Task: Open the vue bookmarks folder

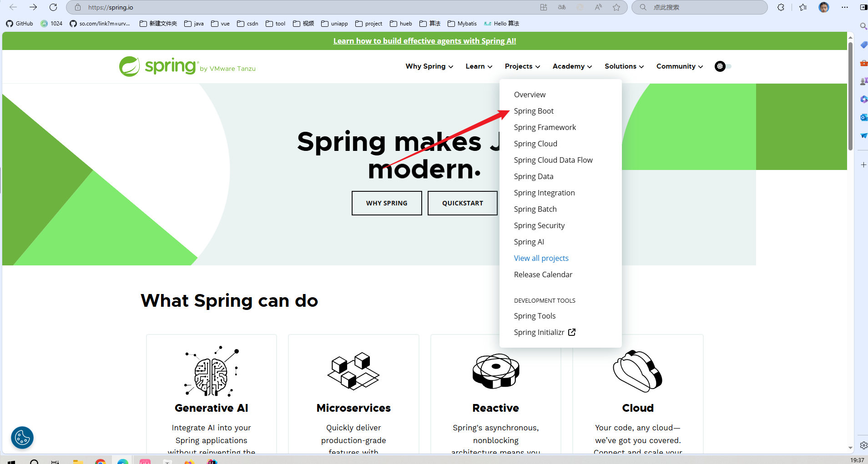Action: 221,24
